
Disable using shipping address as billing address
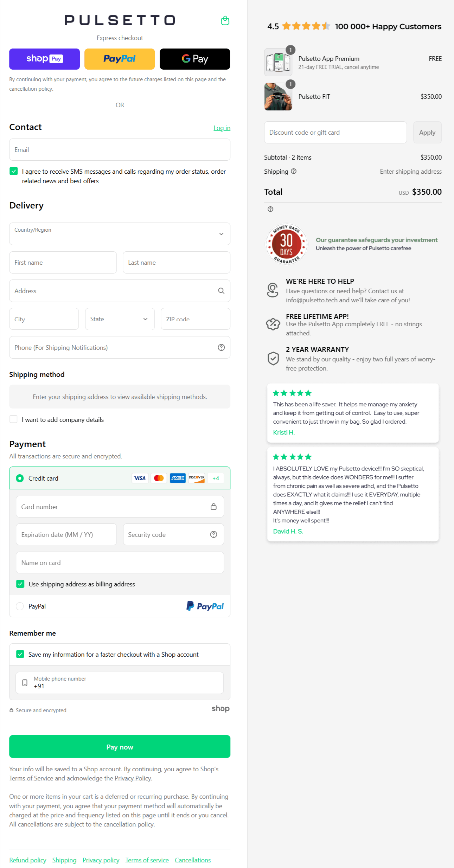tap(20, 584)
